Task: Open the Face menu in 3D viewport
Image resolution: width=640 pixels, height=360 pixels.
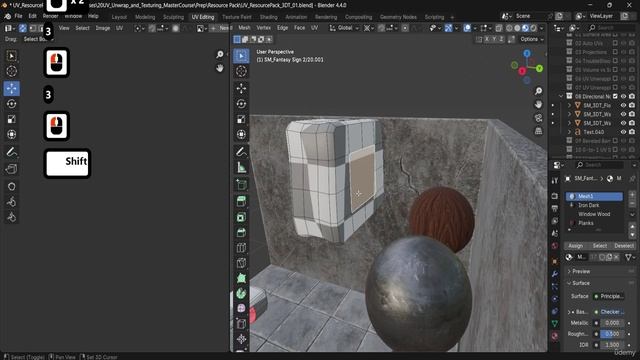Action: point(300,28)
